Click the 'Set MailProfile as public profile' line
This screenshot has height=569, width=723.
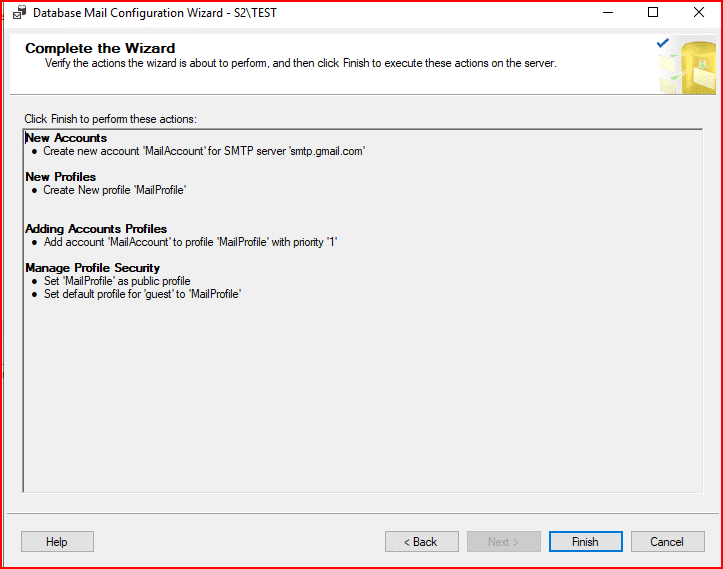(117, 281)
